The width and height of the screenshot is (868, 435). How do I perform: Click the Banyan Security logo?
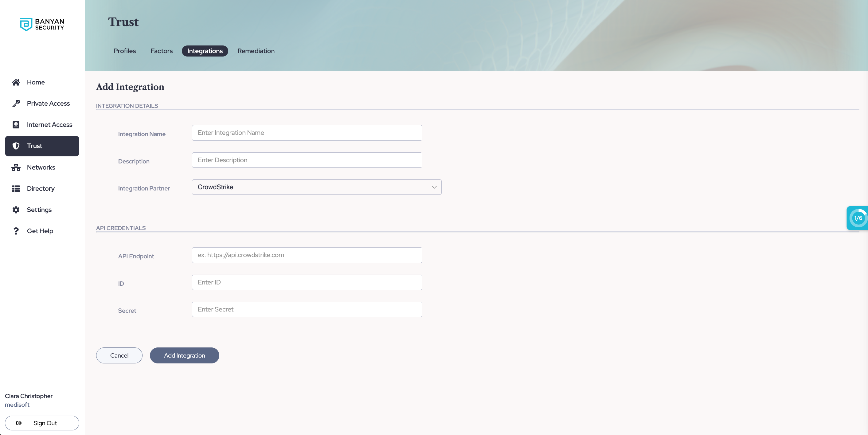tap(42, 24)
